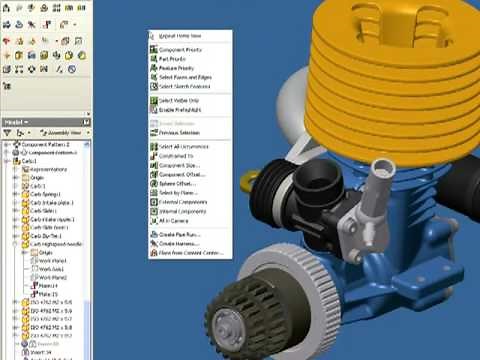
Task: Select Carb Slide boot:1 in the tree
Action: [x=49, y=228]
